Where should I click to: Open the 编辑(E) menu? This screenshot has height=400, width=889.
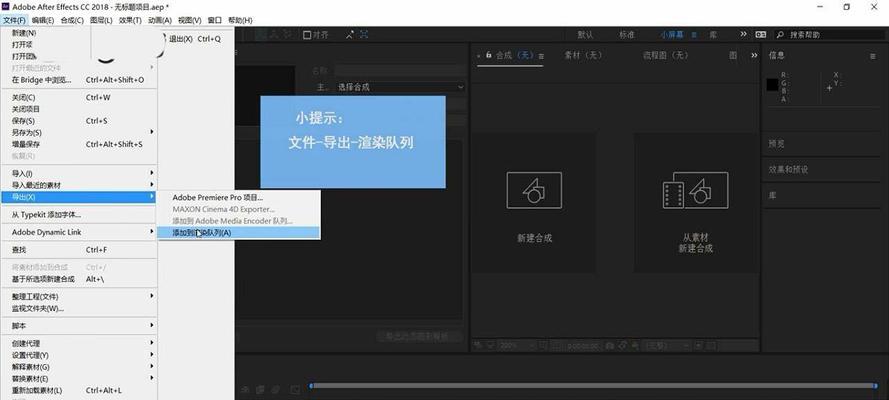pos(43,20)
